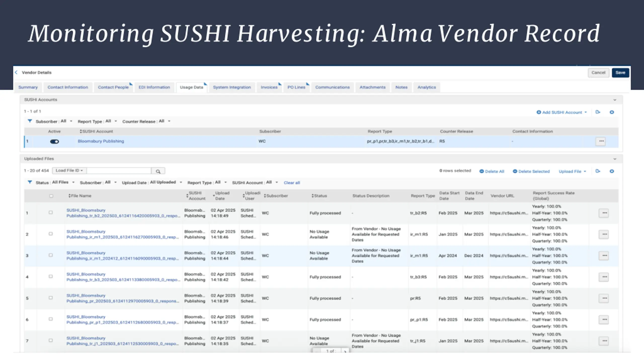Check the tr_b2_202503 file row checkbox
Screen dimensions: 644x362
51,212
